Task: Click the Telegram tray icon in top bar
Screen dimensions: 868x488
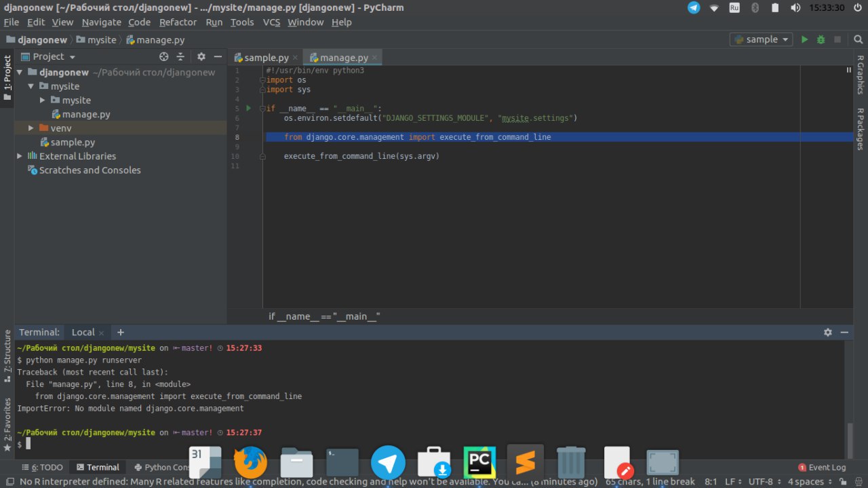Action: coord(694,7)
